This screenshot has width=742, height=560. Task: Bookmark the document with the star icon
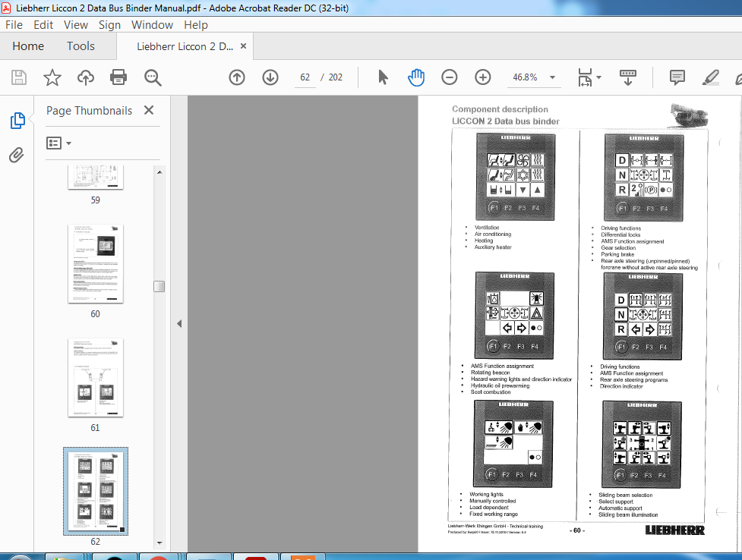52,77
